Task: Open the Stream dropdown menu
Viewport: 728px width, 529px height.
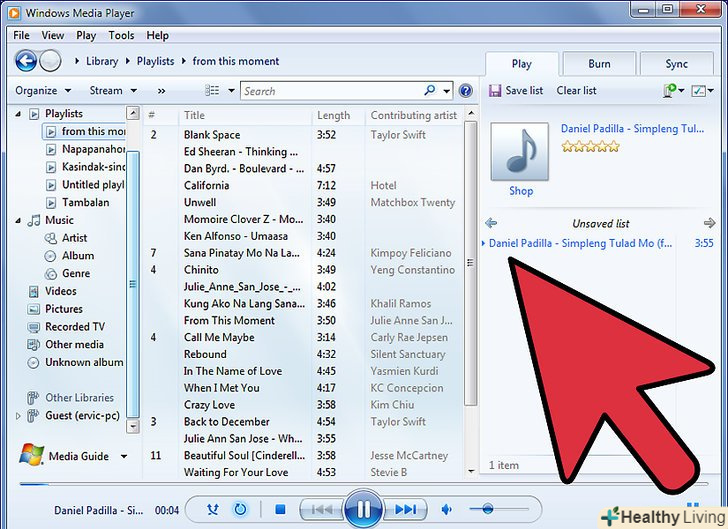Action: point(112,91)
